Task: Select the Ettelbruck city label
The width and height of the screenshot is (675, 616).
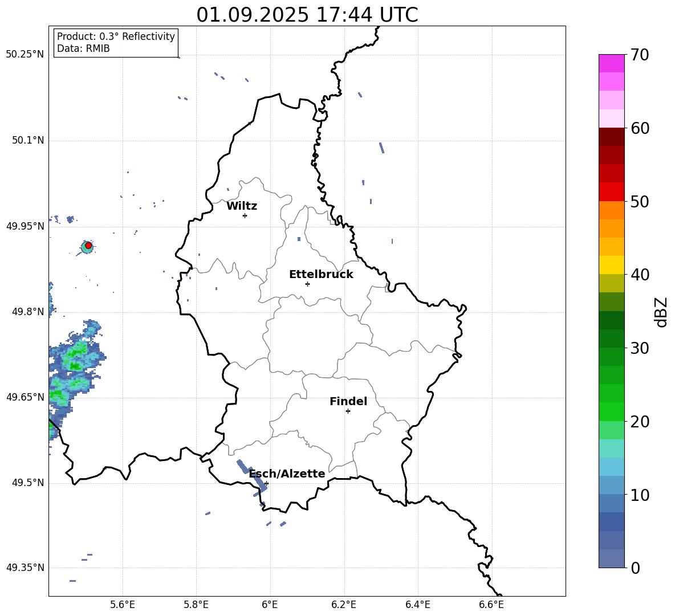Action: 321,275
